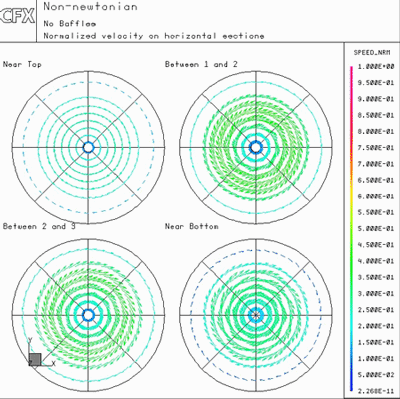Screen dimensions: 400x399
Task: Click the 'Between 1 and 2' label
Action: pos(201,64)
